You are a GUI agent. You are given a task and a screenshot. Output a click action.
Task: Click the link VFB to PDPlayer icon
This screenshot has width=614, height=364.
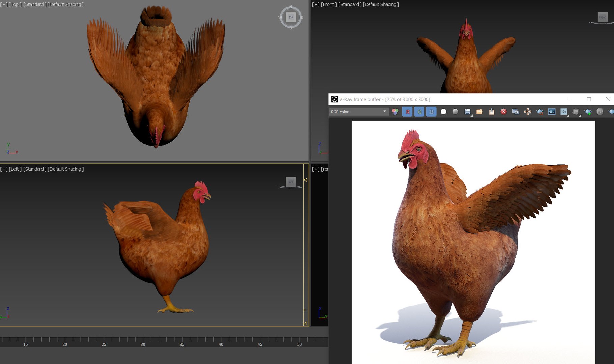[x=552, y=112]
